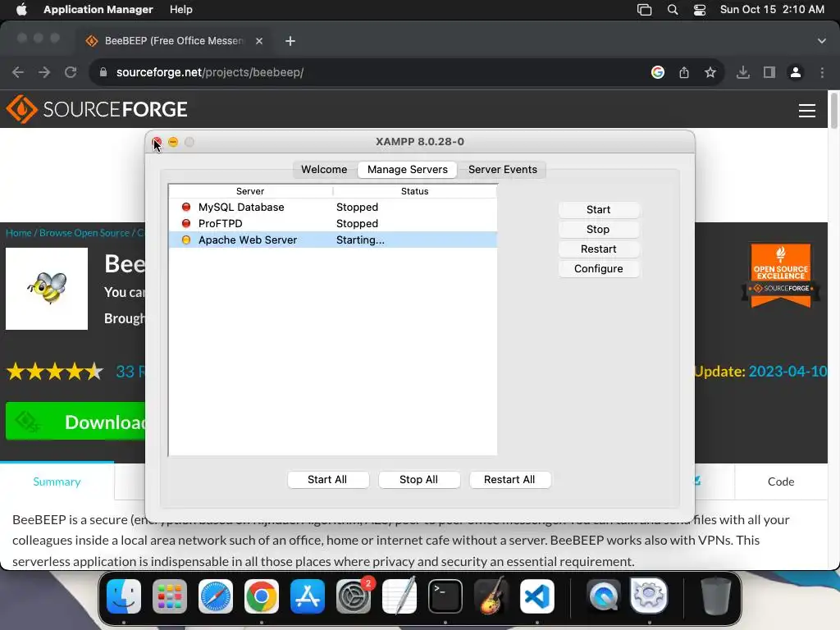
Task: Open Chrome three-dot menu
Action: [x=822, y=72]
